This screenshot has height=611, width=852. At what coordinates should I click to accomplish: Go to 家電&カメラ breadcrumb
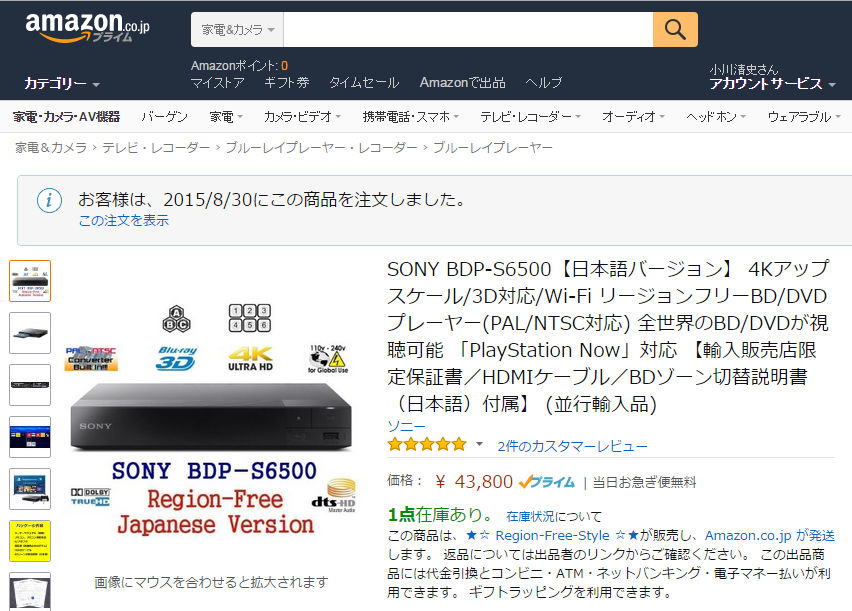51,147
